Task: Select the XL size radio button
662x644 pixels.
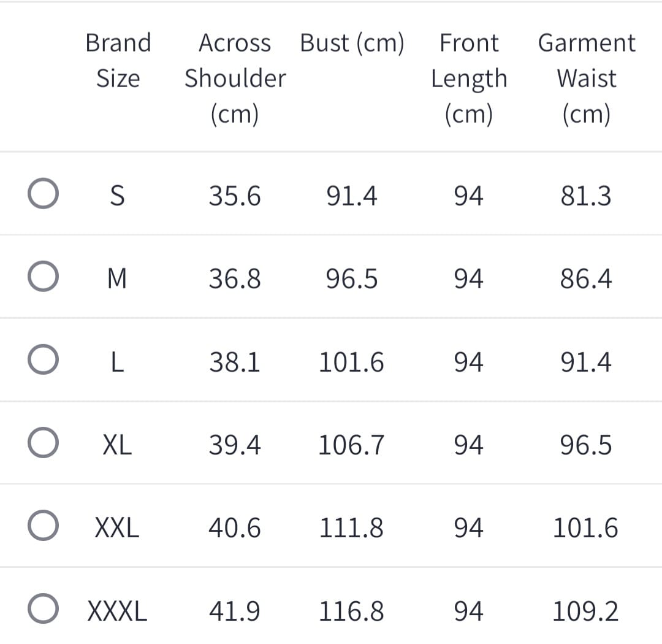Action: coord(43,443)
